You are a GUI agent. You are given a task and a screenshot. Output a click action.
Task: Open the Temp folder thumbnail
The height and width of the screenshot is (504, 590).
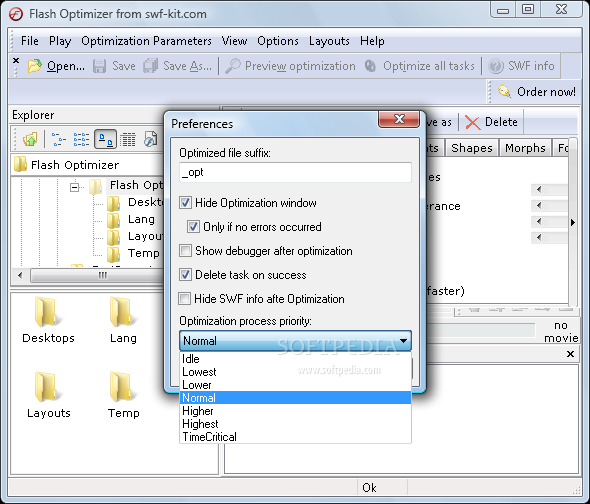click(123, 395)
